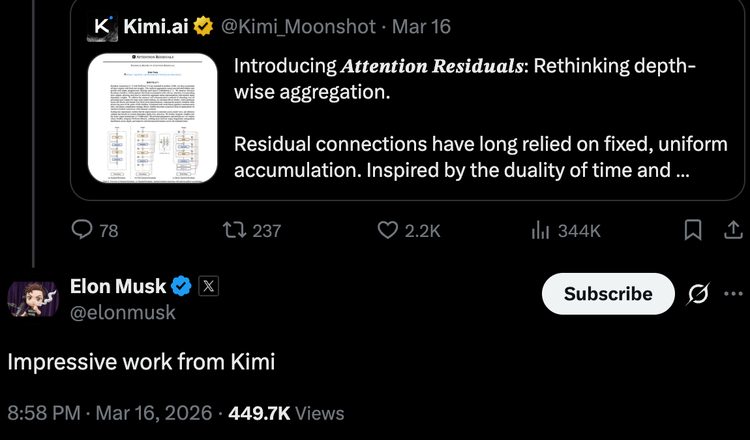Bookmark the Kimi.ai post

[x=693, y=231]
